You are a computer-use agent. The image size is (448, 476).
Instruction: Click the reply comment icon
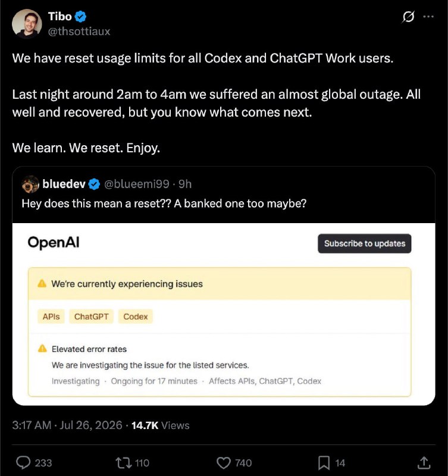[23, 463]
